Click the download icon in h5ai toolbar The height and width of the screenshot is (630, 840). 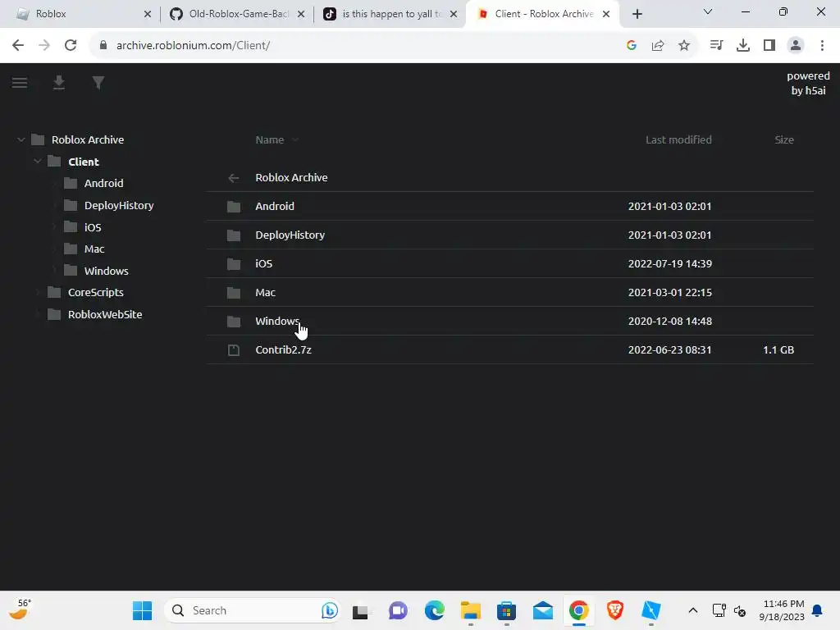click(59, 83)
